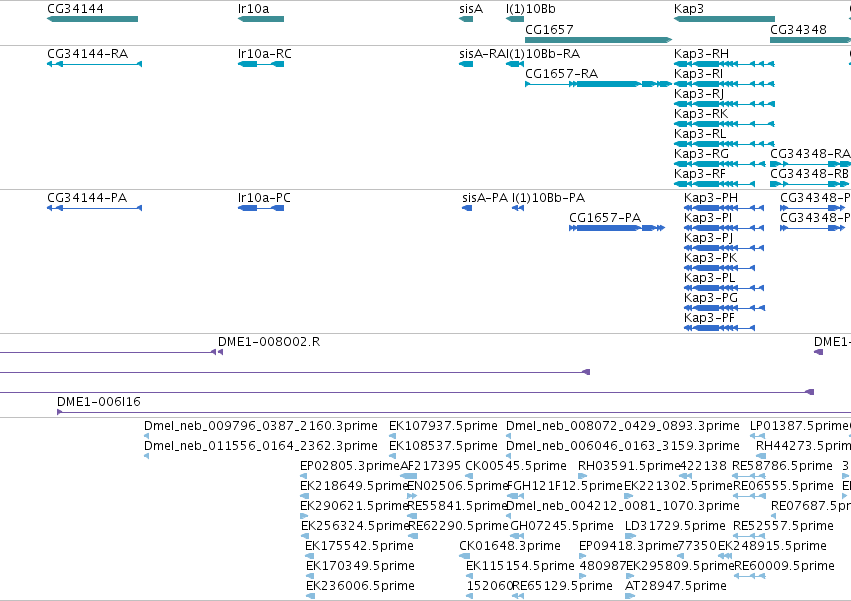Click the CG34144-RA transcript

[x=94, y=64]
